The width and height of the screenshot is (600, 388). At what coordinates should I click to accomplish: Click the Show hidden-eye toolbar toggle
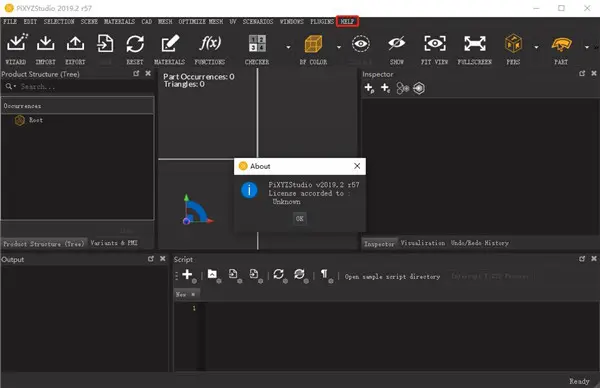click(x=396, y=43)
